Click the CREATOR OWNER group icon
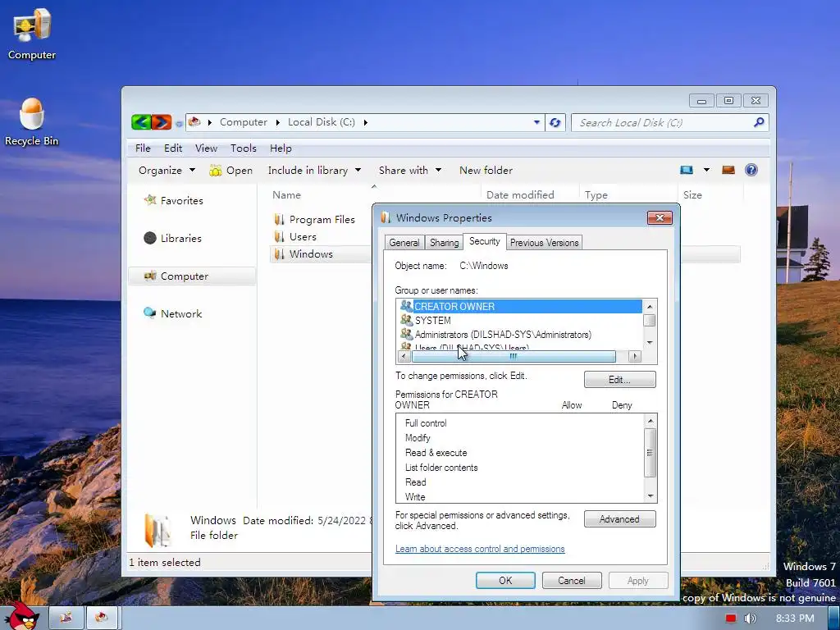This screenshot has width=840, height=630. click(406, 306)
